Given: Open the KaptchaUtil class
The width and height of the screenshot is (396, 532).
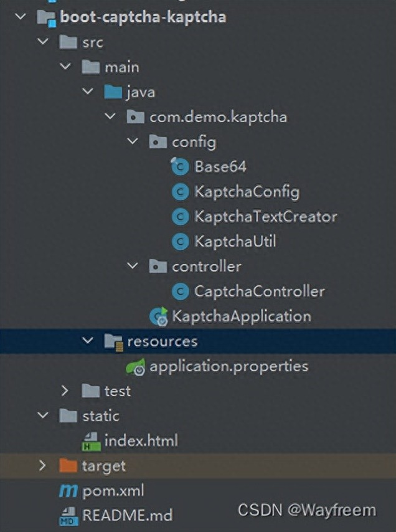Looking at the screenshot, I should pos(235,242).
